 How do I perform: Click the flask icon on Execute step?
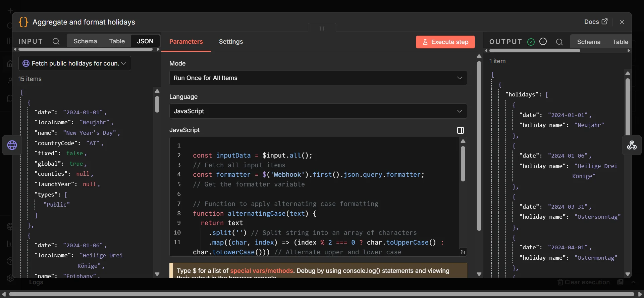pos(425,42)
